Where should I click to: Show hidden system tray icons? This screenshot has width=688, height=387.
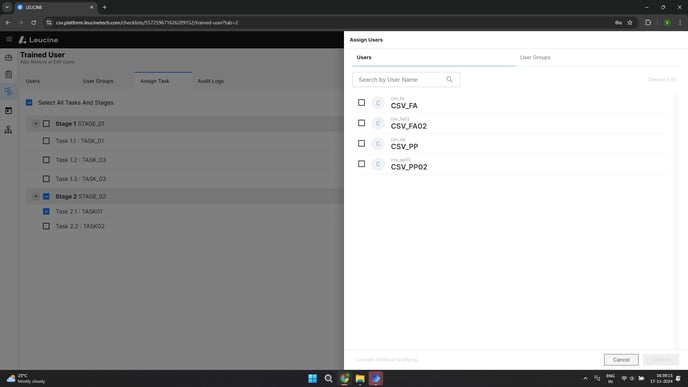[x=585, y=378]
